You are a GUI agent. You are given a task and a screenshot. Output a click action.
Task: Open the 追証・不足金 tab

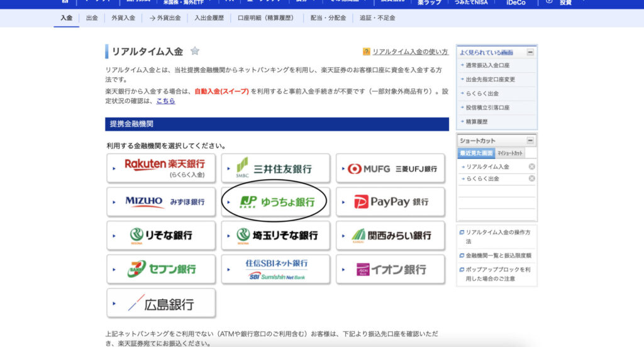click(377, 18)
